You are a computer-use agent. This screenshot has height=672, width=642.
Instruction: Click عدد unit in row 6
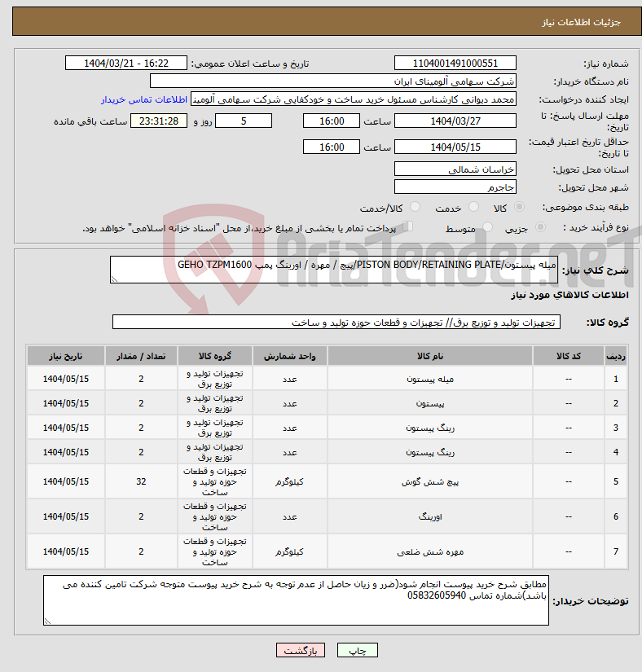pos(290,517)
